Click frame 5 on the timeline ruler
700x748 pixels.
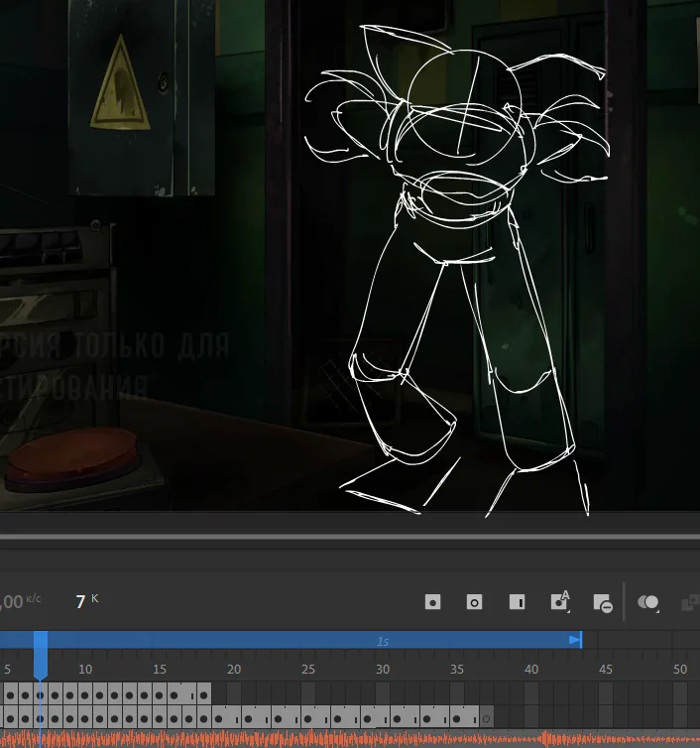[x=7, y=670]
